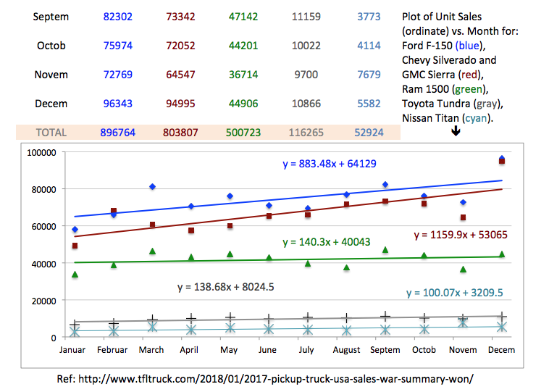Click the blue trendline equation y = 883.48x + 64129
Image resolution: width=549 pixels, height=392 pixels.
point(330,164)
